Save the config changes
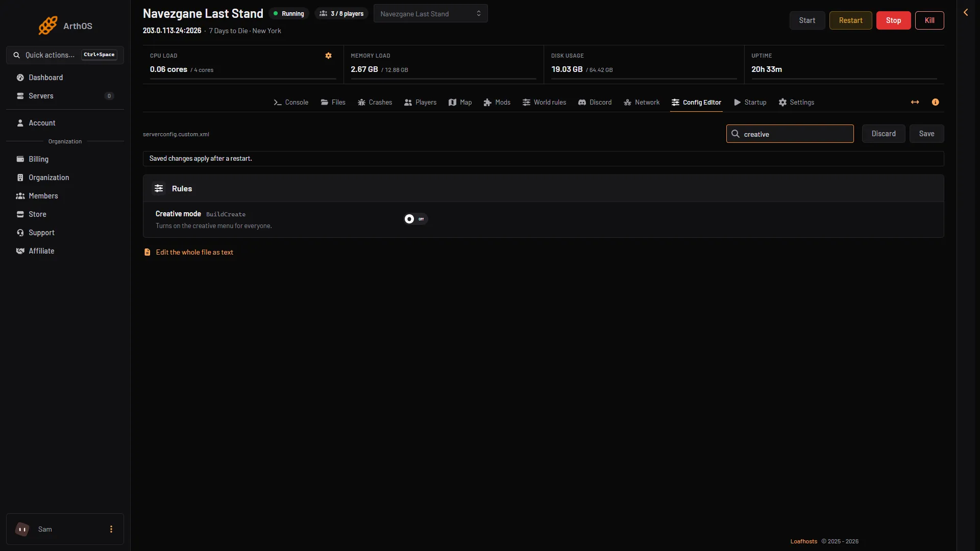Screen dimensions: 980x551 coord(926,134)
